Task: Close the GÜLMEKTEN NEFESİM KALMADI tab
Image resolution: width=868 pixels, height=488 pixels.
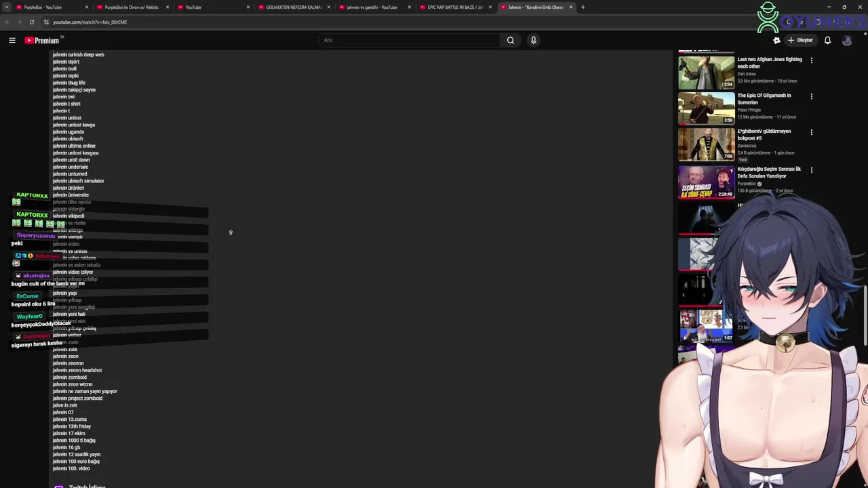Action: [x=329, y=7]
